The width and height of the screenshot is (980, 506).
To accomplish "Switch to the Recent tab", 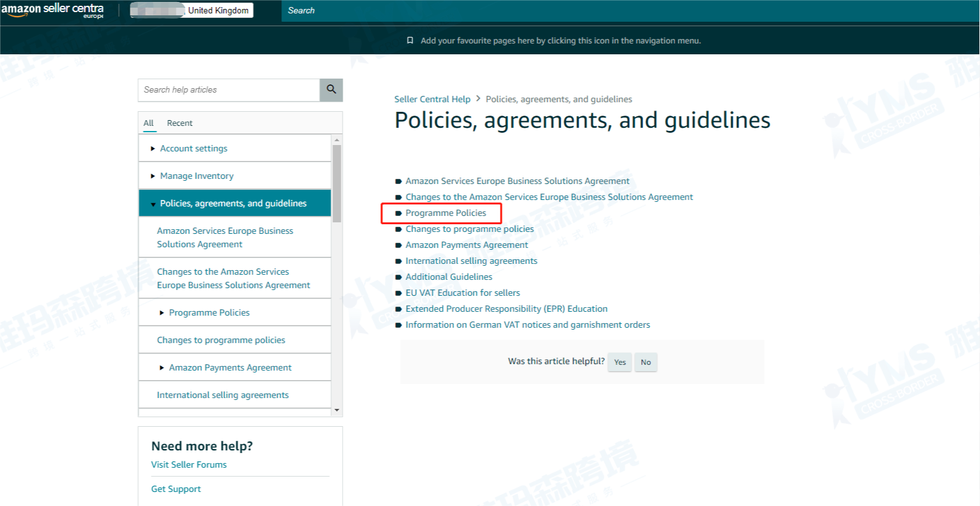I will (x=180, y=123).
